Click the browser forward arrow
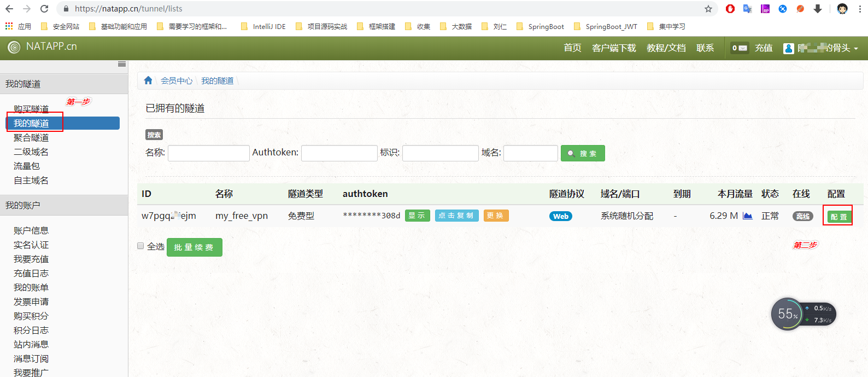This screenshot has width=868, height=377. (x=27, y=9)
